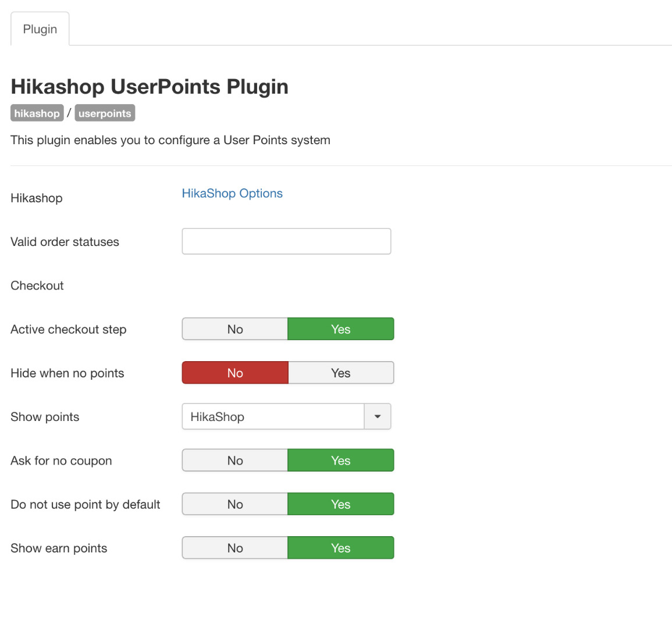
Task: Set Ask for no coupon to No
Action: tap(235, 461)
